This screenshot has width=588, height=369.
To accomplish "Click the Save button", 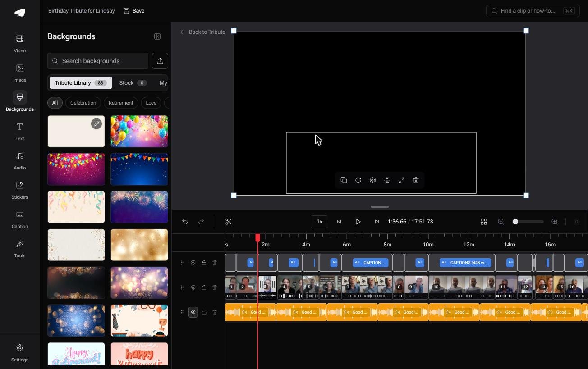I will pos(134,11).
